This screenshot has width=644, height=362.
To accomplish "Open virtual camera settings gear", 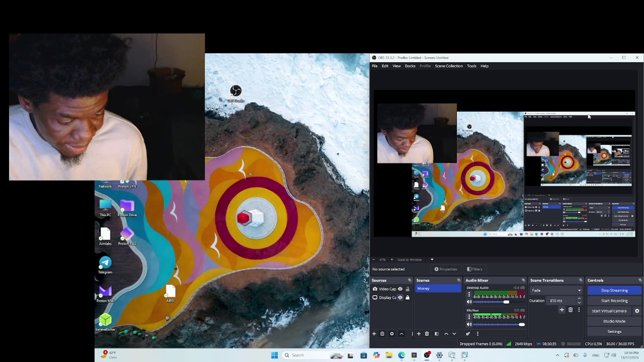I will (637, 311).
